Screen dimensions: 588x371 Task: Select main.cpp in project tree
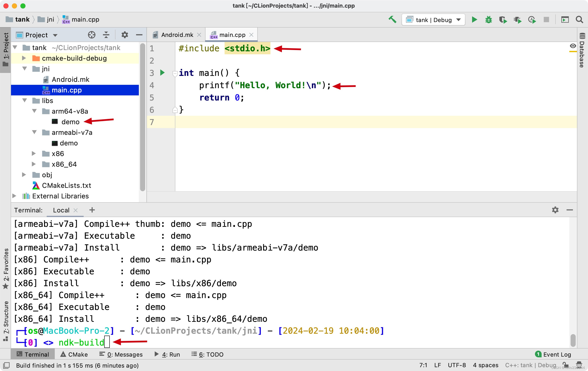(x=75, y=90)
